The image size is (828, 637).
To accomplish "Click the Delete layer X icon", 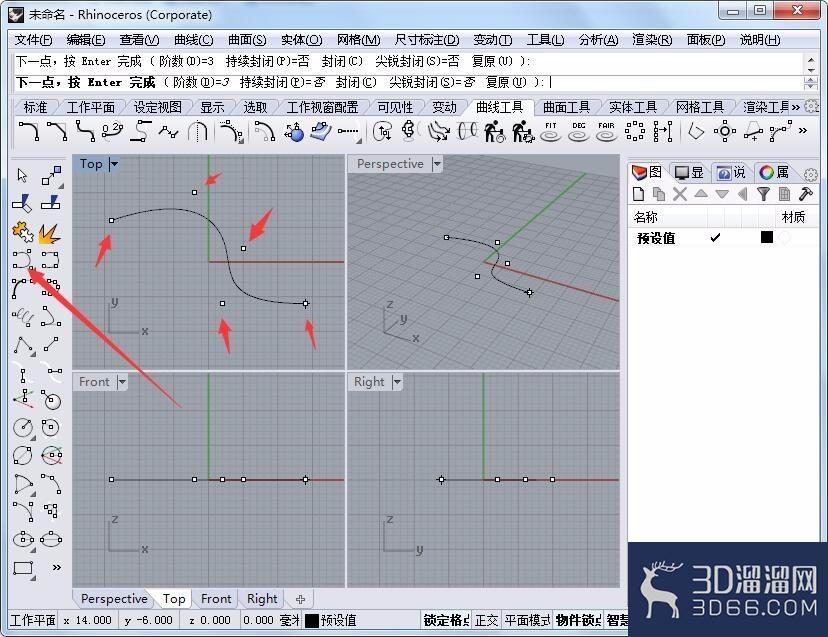I will point(680,194).
